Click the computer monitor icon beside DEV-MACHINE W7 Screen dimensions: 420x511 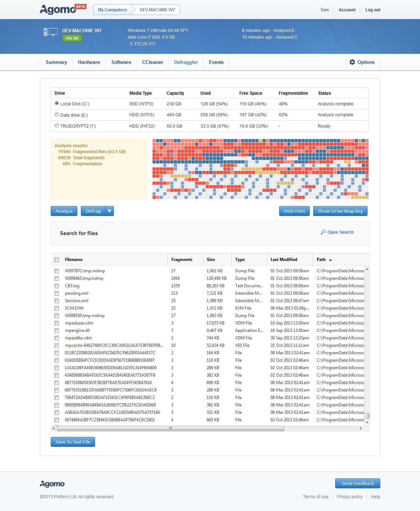50,32
